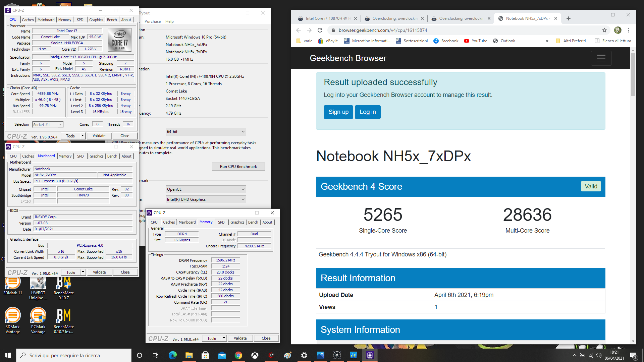Image resolution: width=644 pixels, height=362 pixels.
Task: Expand hidden bookmarks chevron in Chrome
Action: pyautogui.click(x=547, y=41)
